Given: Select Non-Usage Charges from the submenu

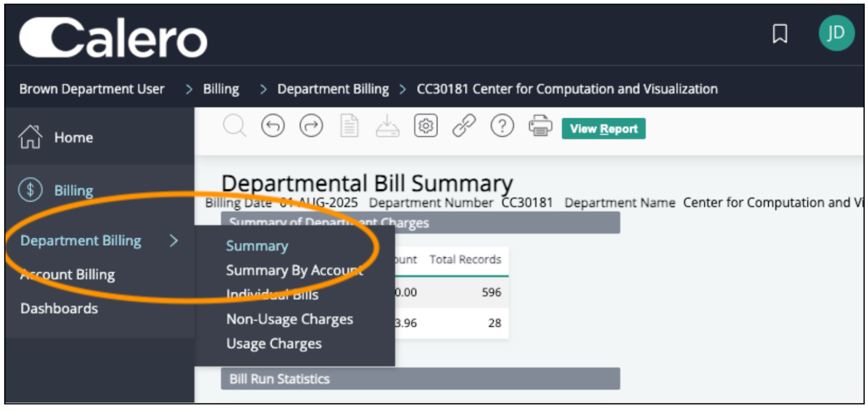Looking at the screenshot, I should [x=290, y=319].
